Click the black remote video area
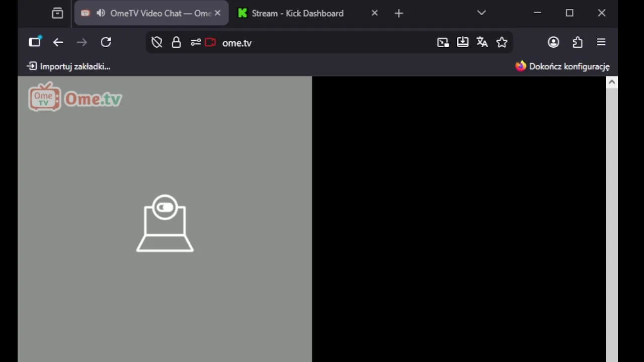Viewport: 644px width, 362px height. pyautogui.click(x=459, y=219)
